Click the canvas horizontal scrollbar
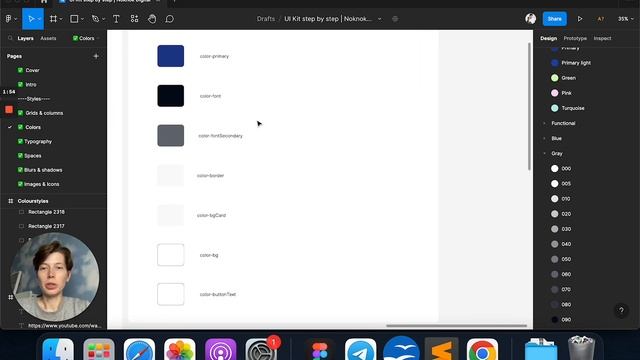The image size is (640, 360). point(456,326)
